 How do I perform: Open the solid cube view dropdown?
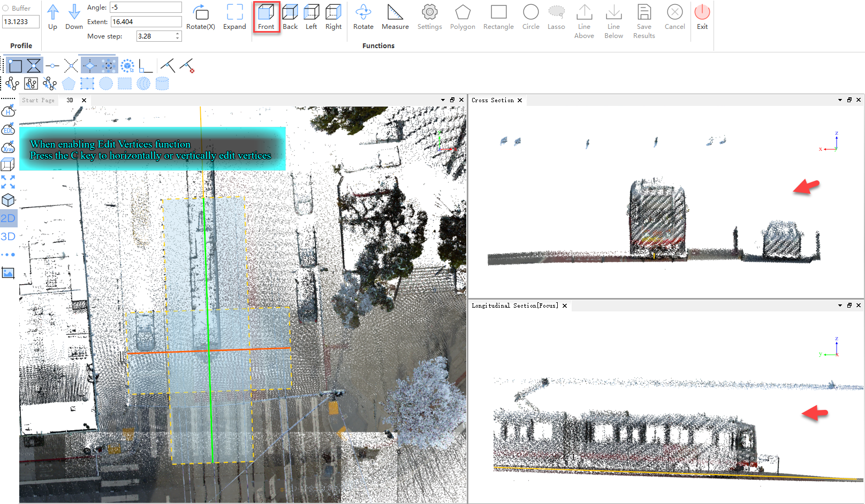pyautogui.click(x=8, y=200)
